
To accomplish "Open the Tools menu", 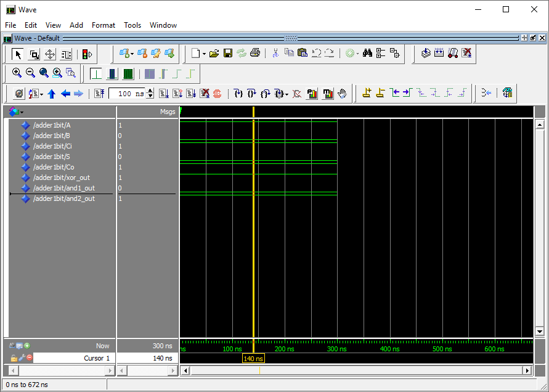I will pos(132,25).
